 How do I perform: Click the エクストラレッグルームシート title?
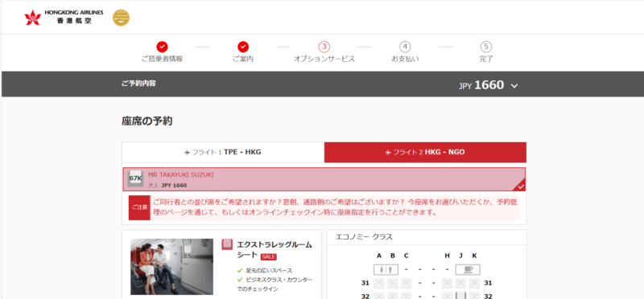click(x=275, y=249)
